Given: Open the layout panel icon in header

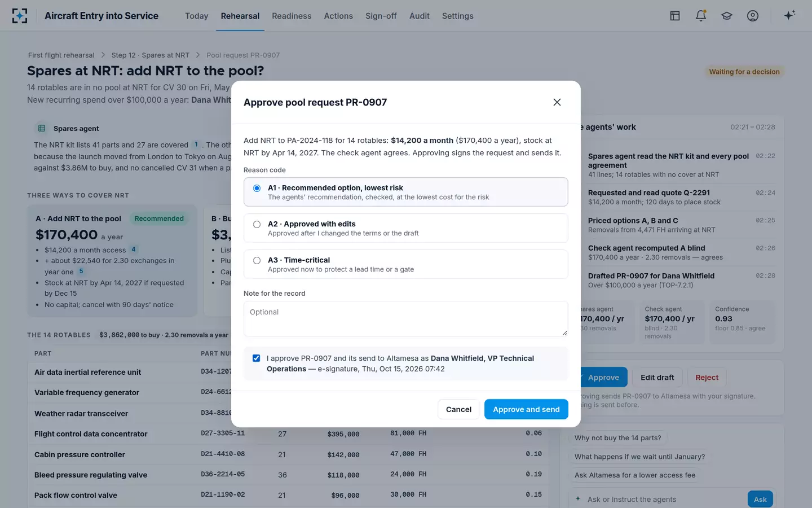Looking at the screenshot, I should click(675, 16).
